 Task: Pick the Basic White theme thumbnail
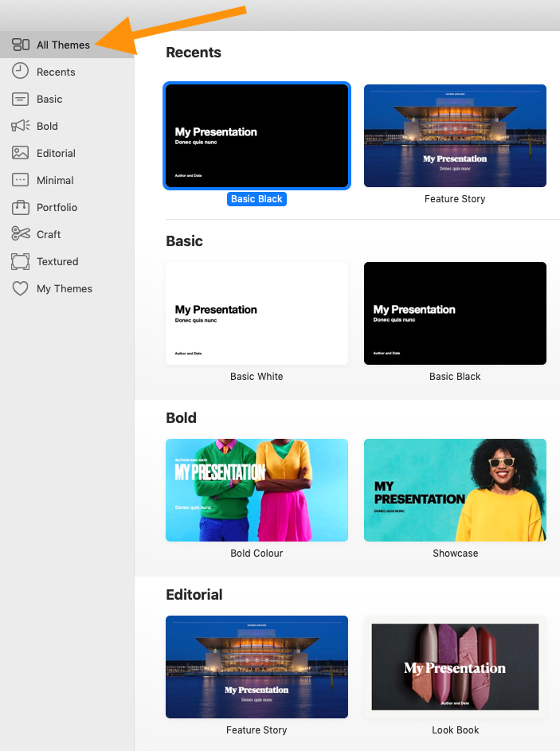pos(257,313)
